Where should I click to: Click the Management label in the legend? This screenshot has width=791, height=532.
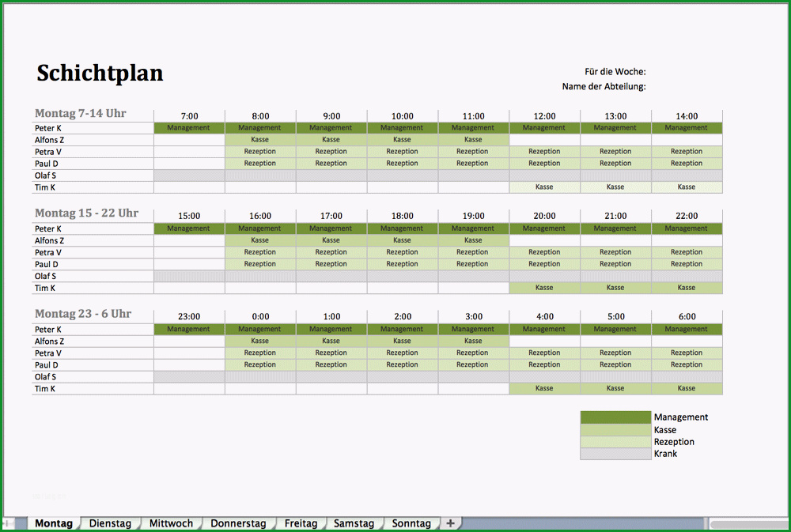coord(681,417)
